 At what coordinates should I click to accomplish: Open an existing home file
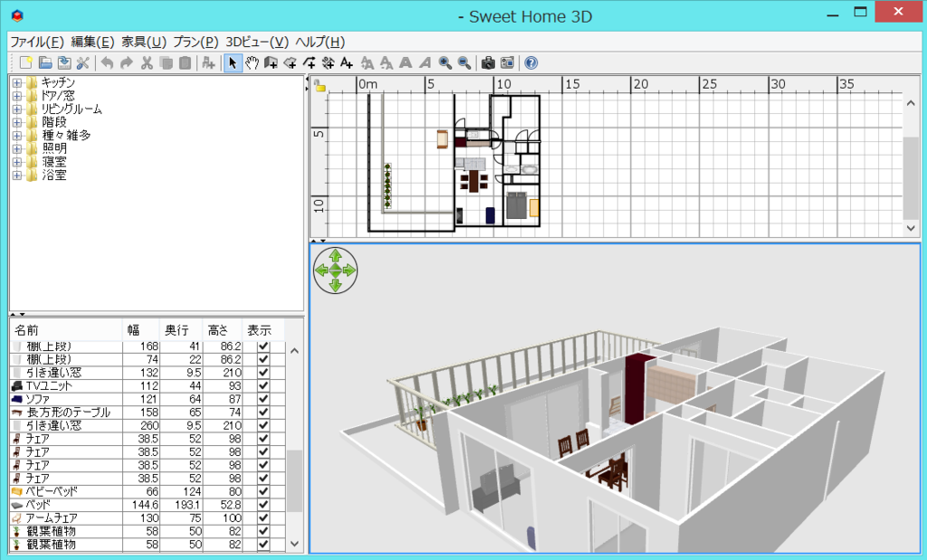coord(45,62)
